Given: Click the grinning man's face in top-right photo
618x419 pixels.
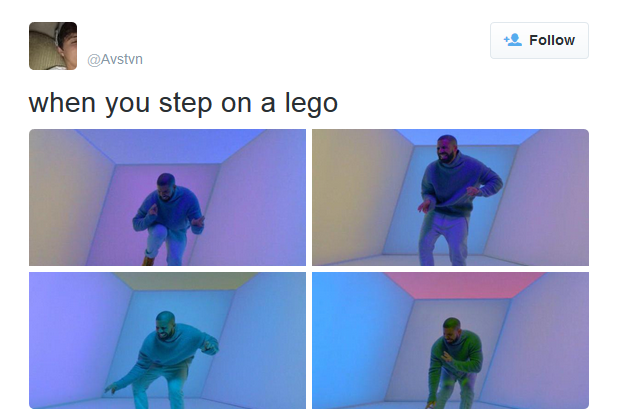Looking at the screenshot, I should [447, 150].
